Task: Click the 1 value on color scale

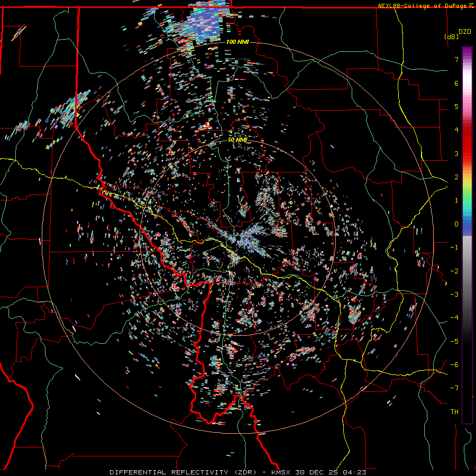Action: tap(456, 200)
